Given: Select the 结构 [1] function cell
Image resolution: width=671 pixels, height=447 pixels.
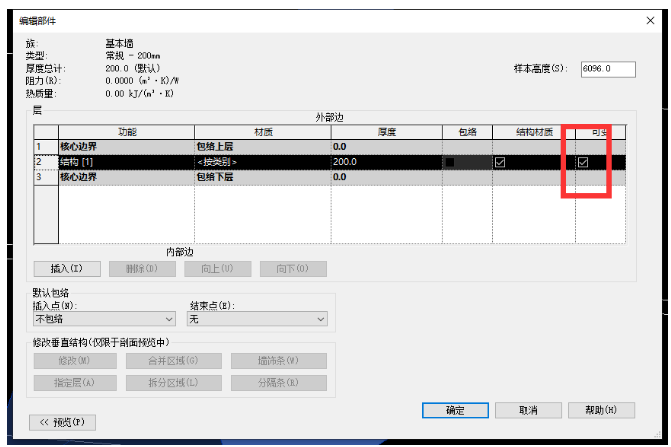Looking at the screenshot, I should [126, 162].
